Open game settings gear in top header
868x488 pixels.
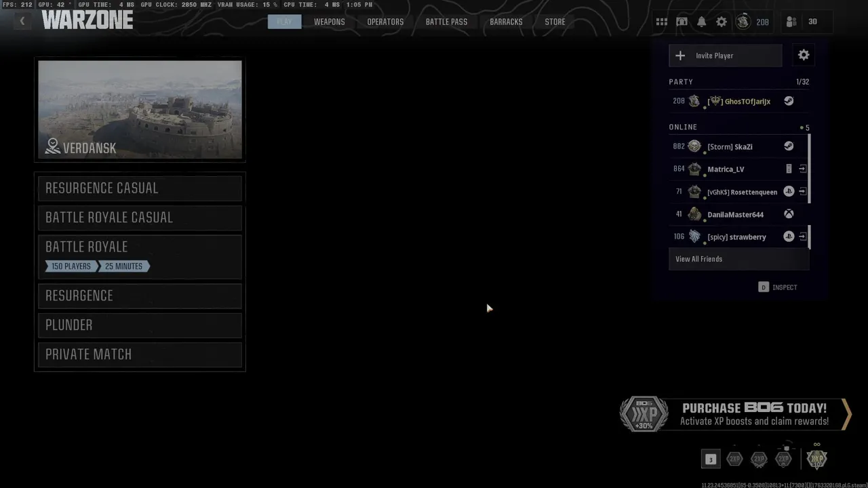click(722, 22)
